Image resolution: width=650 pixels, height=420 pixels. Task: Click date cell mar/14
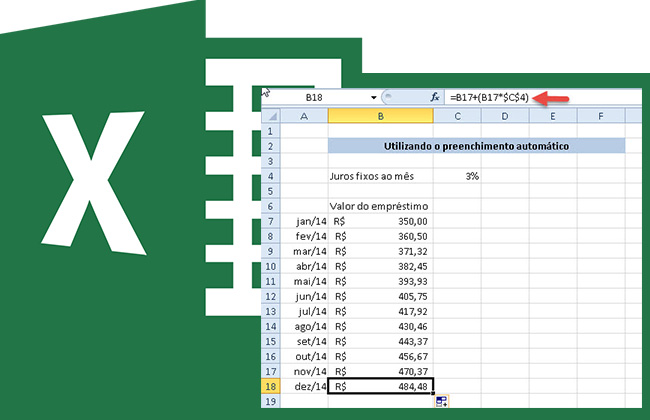(304, 251)
